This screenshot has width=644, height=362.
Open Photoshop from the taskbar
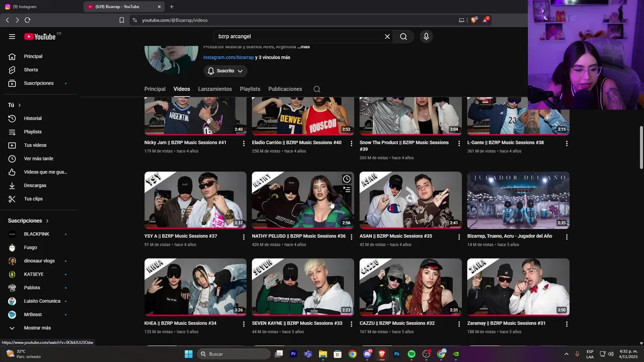tap(396, 354)
